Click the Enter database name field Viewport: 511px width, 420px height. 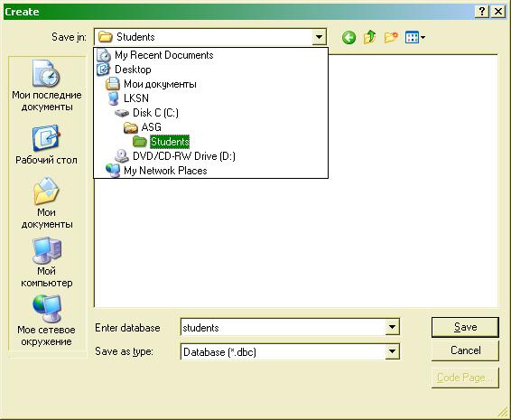283,327
